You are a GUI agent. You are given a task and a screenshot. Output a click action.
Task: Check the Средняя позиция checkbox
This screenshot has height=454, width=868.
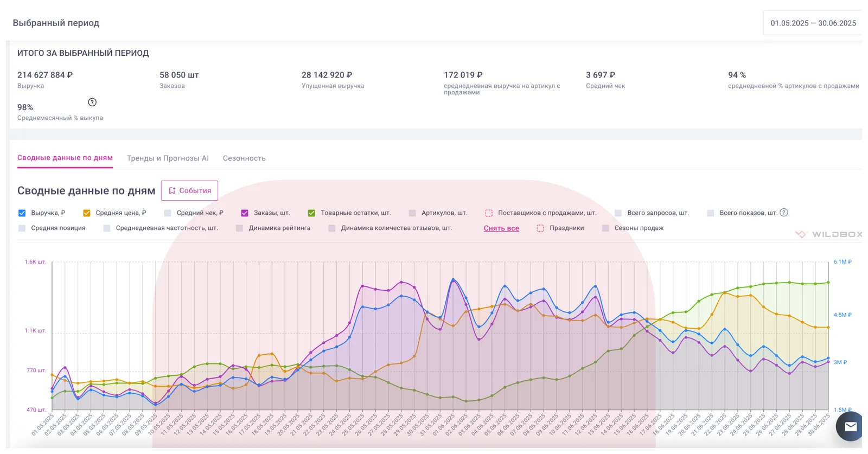click(22, 228)
